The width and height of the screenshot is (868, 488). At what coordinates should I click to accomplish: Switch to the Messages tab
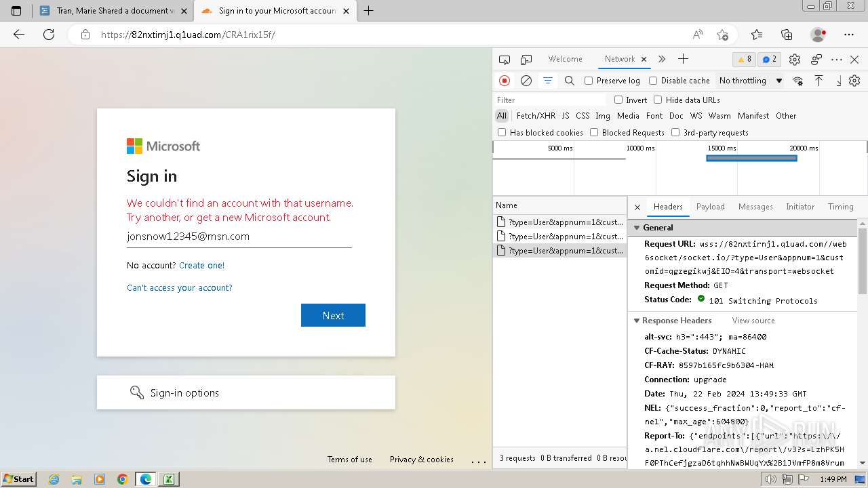click(x=755, y=207)
